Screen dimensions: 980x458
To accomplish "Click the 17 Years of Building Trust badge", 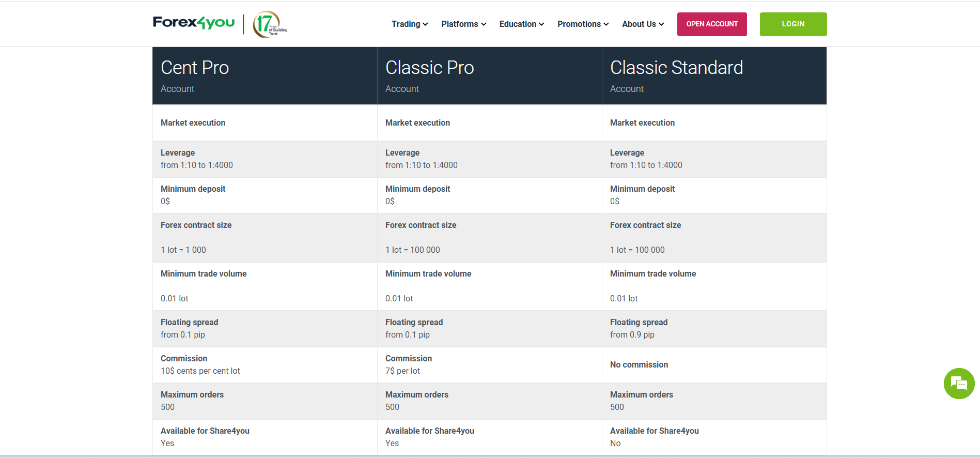I will pyautogui.click(x=269, y=24).
